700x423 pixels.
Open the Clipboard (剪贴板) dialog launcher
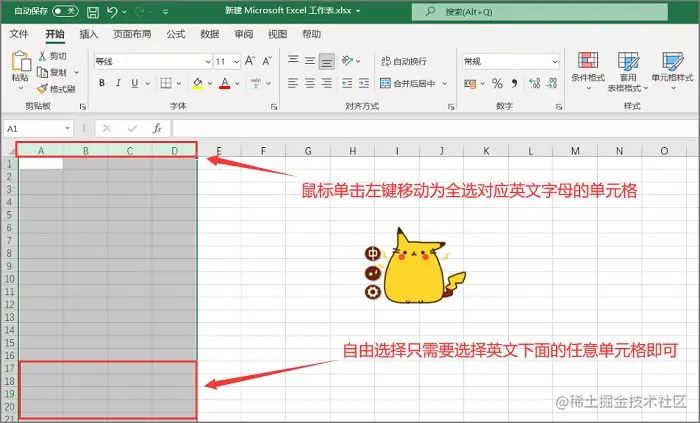[83, 107]
